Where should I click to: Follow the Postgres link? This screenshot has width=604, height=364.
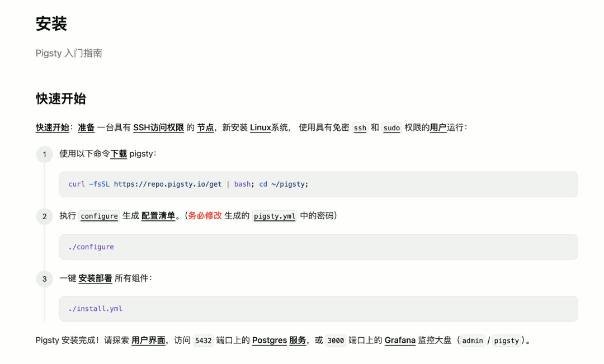269,340
